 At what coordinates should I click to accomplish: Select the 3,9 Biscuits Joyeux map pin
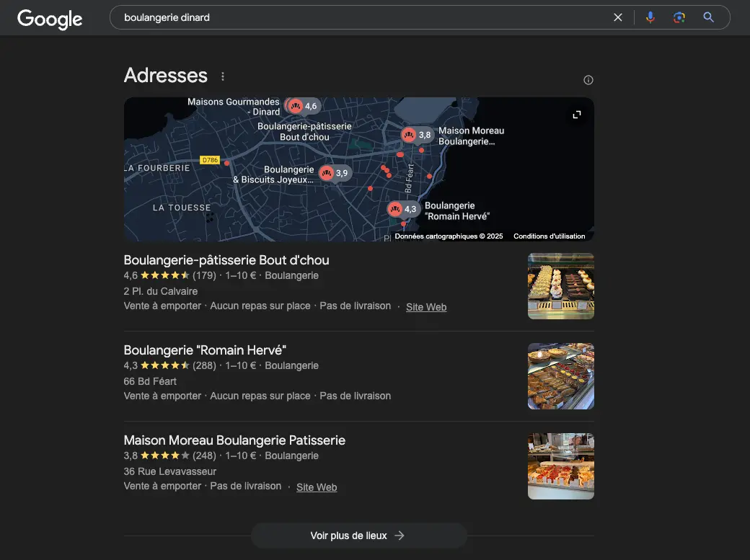coord(335,173)
